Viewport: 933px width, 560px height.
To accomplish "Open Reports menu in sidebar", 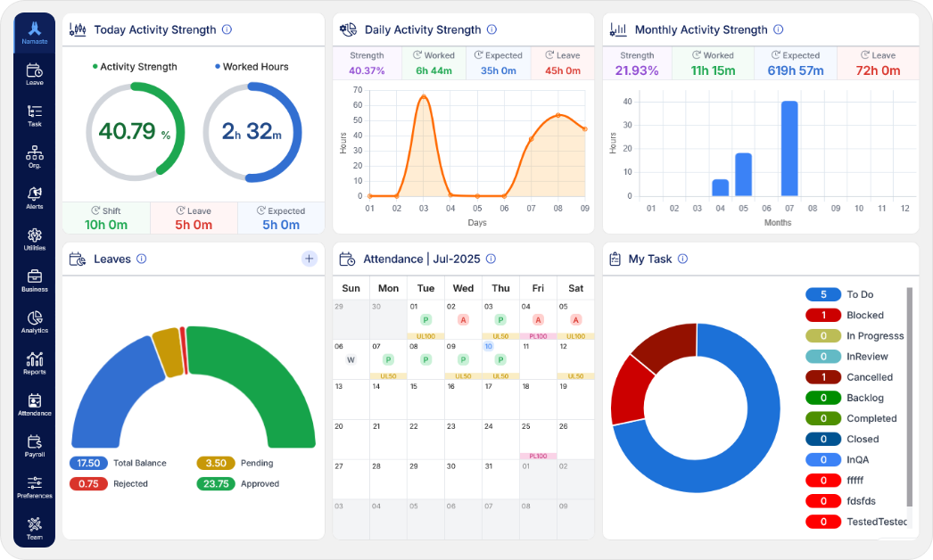I will coord(34,362).
